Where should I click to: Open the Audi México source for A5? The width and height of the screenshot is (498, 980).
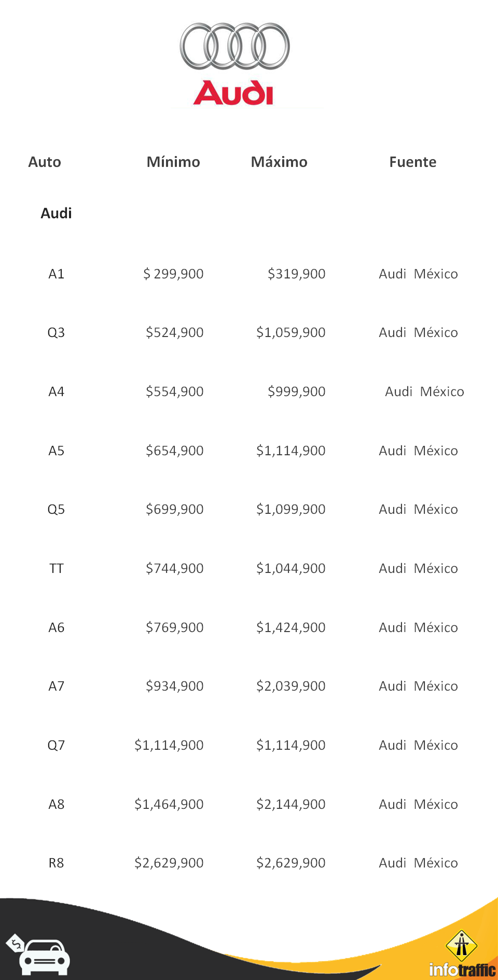pos(418,451)
